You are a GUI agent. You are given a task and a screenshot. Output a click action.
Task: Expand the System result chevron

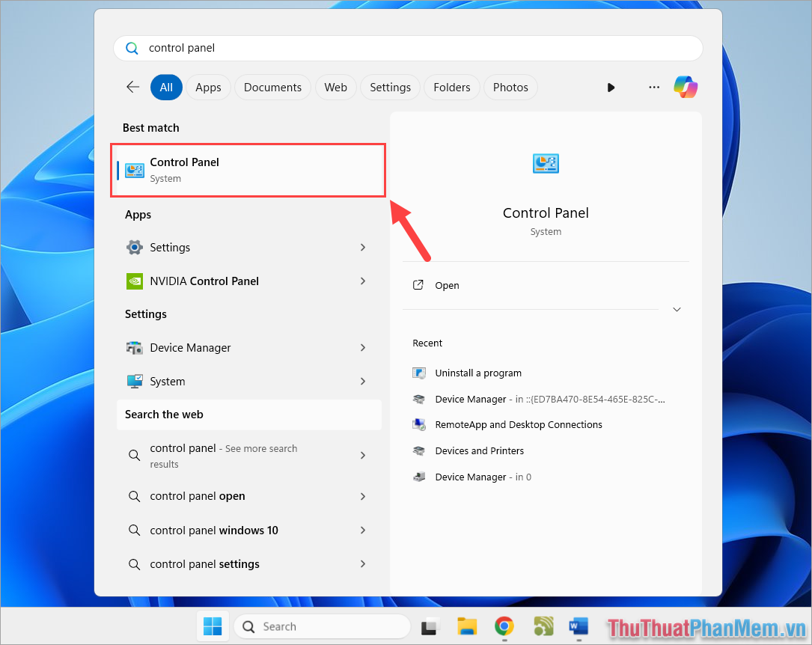pyautogui.click(x=363, y=382)
